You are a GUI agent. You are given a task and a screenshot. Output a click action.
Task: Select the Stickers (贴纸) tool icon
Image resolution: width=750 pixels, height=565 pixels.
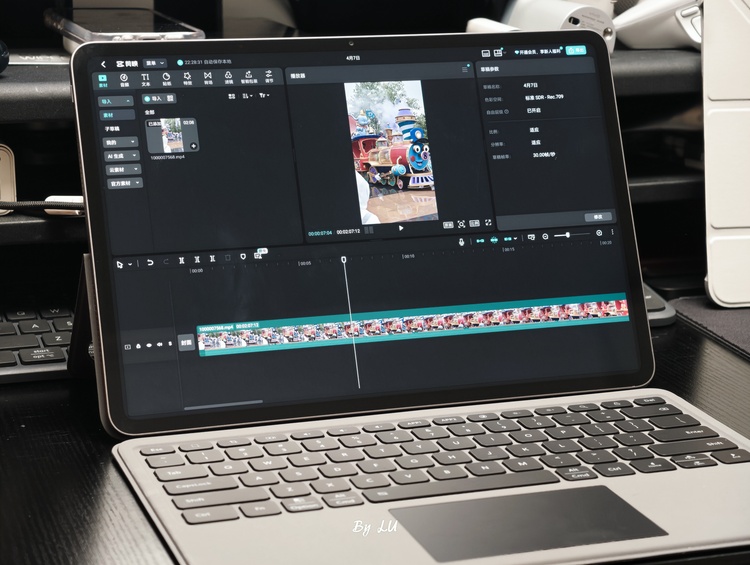pos(166,79)
